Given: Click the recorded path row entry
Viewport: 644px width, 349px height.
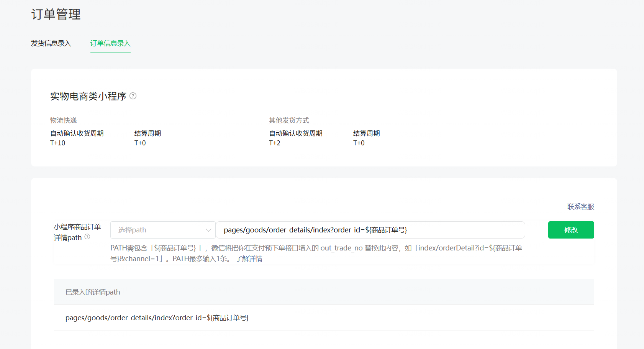Looking at the screenshot, I should (x=157, y=318).
